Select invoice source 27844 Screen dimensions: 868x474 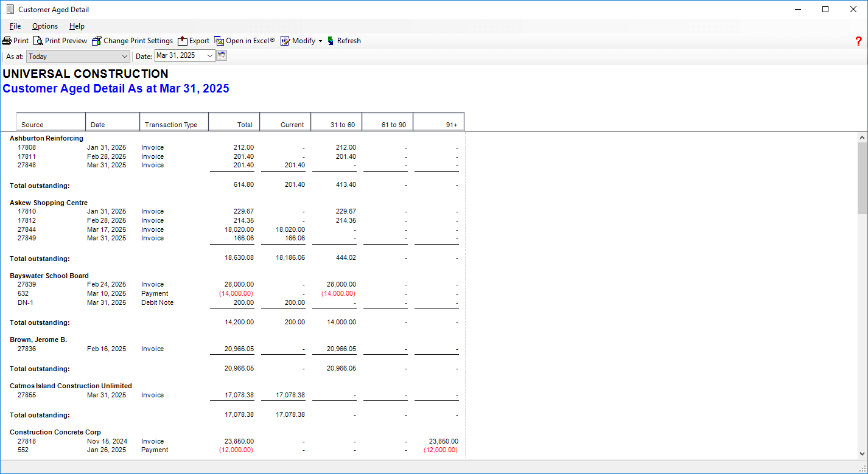point(27,229)
